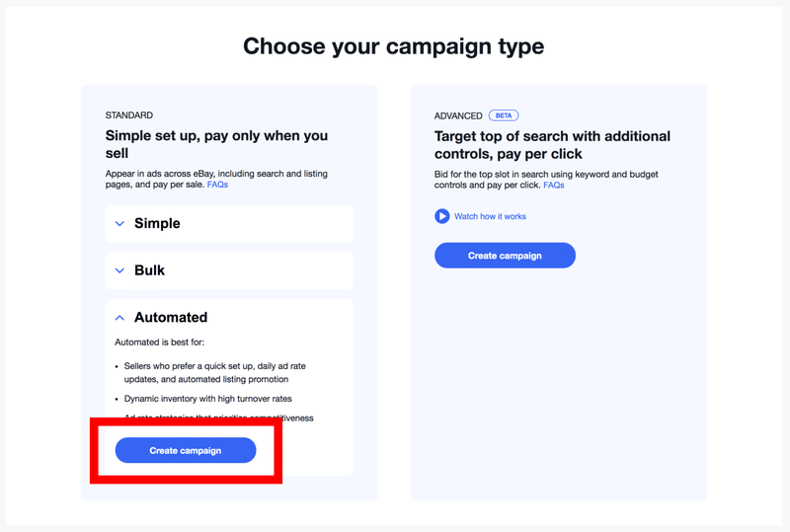Click the Simple section title

pos(157,223)
